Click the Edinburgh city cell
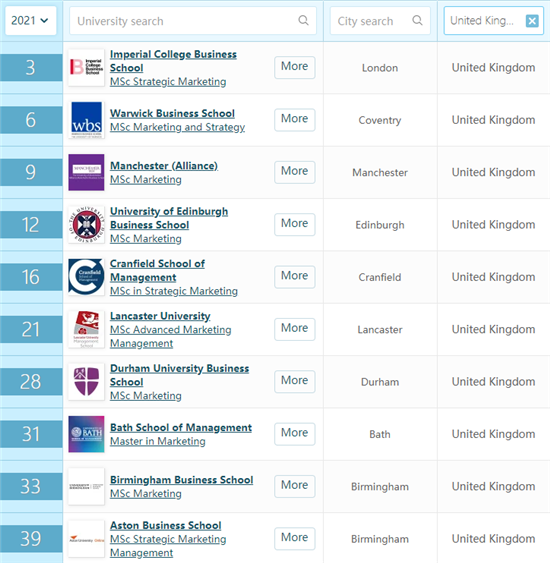 pyautogui.click(x=380, y=225)
